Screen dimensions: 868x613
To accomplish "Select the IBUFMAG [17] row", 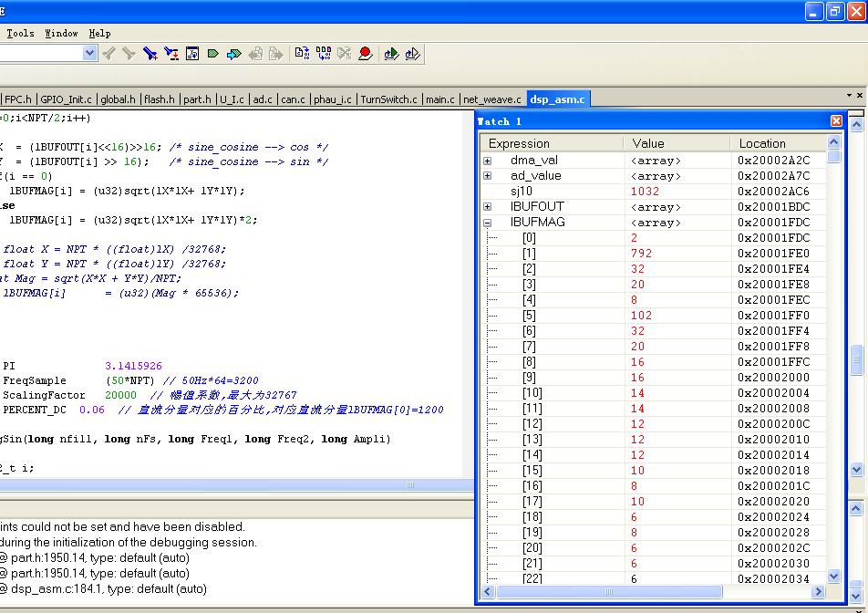I will coord(653,501).
